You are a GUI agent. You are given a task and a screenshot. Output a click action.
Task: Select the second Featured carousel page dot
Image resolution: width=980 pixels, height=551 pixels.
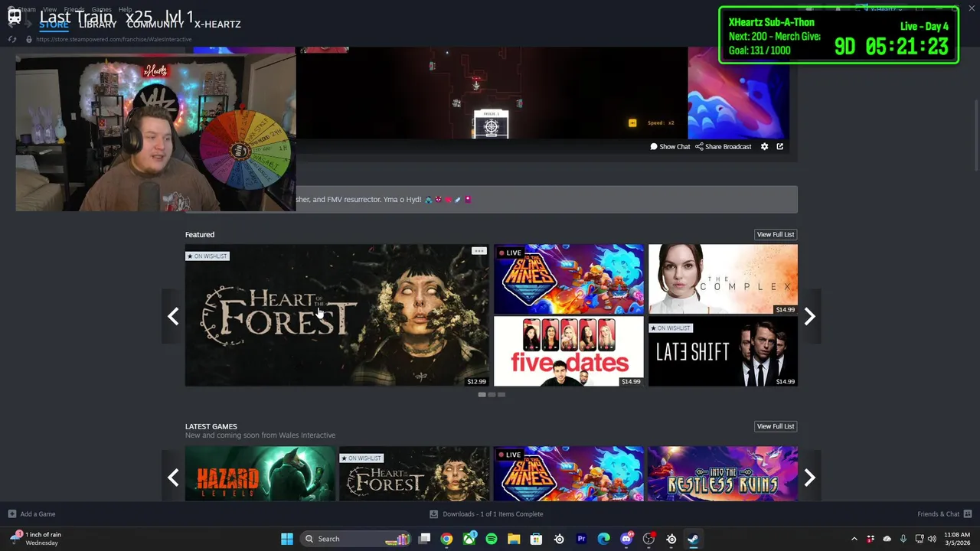[x=492, y=394]
